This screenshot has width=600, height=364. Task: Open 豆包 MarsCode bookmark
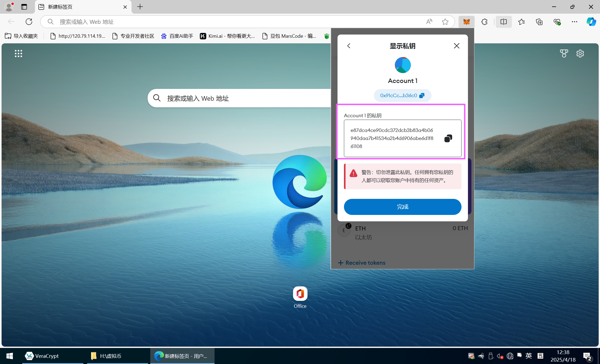tap(290, 36)
